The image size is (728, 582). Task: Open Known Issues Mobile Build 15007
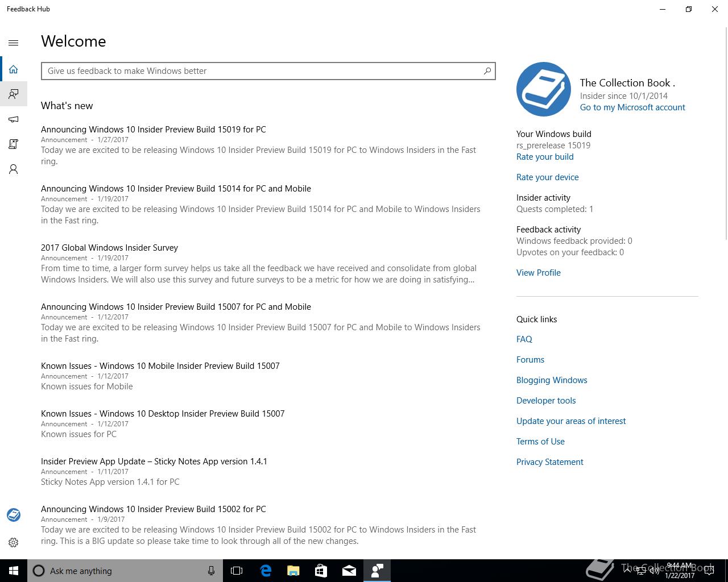pyautogui.click(x=160, y=366)
